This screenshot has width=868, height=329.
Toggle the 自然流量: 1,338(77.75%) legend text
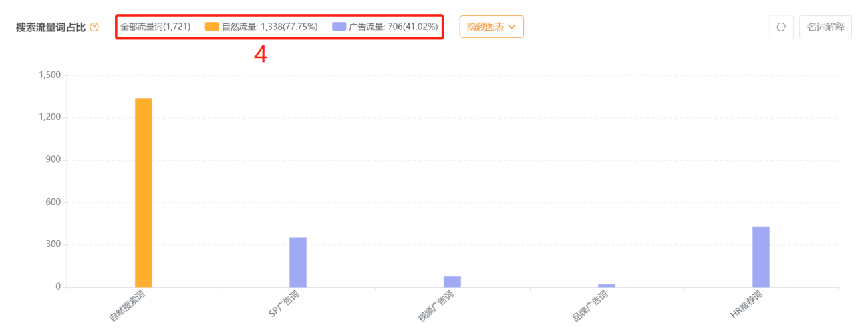pyautogui.click(x=269, y=27)
